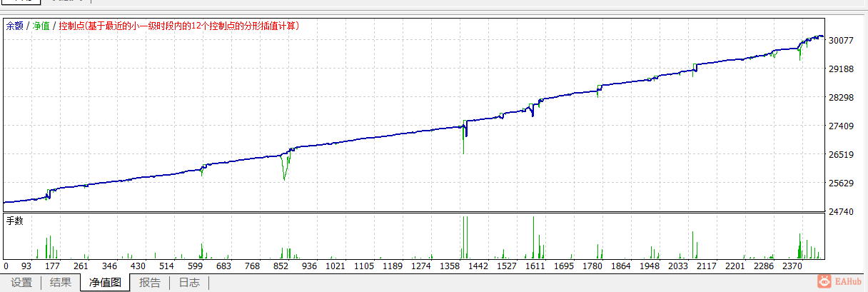Click the 28298 axis value
The width and height of the screenshot is (868, 292).
[842, 98]
